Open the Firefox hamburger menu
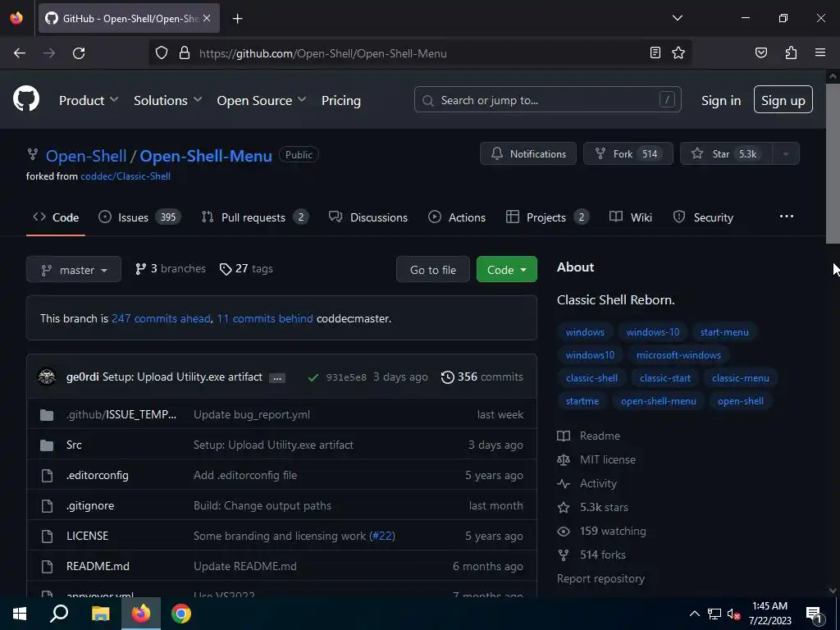The width and height of the screenshot is (840, 630). (820, 52)
